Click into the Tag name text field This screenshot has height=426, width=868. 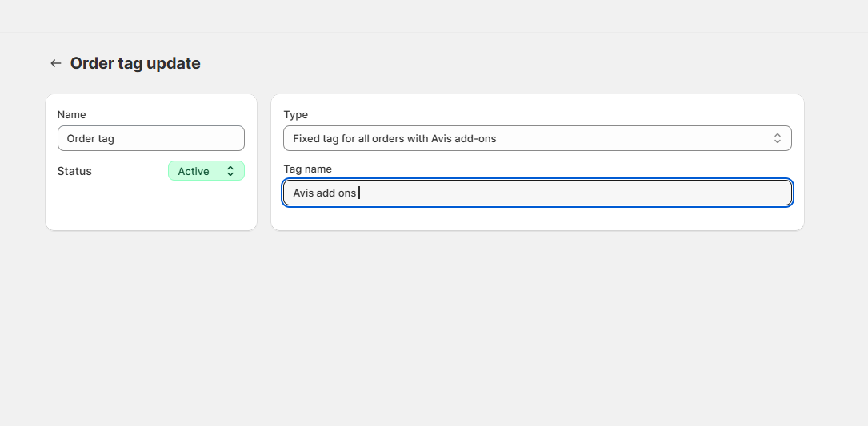click(x=537, y=193)
